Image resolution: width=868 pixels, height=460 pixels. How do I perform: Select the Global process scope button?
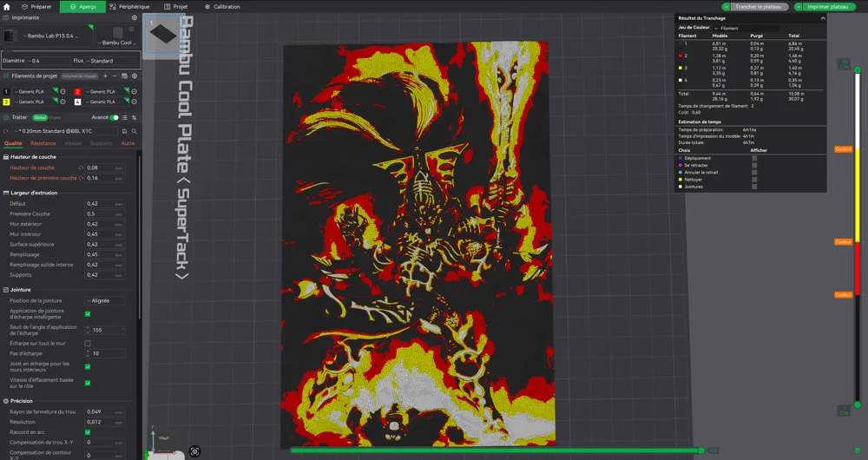tap(39, 117)
